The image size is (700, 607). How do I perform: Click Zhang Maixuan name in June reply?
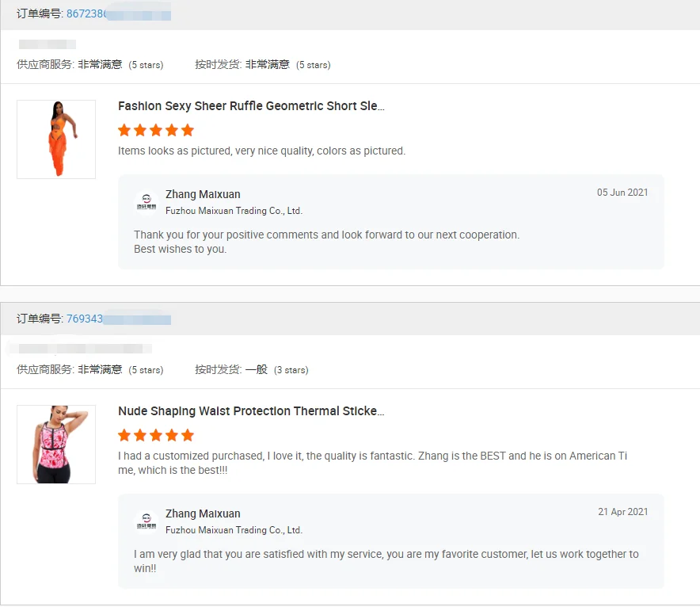pos(203,194)
